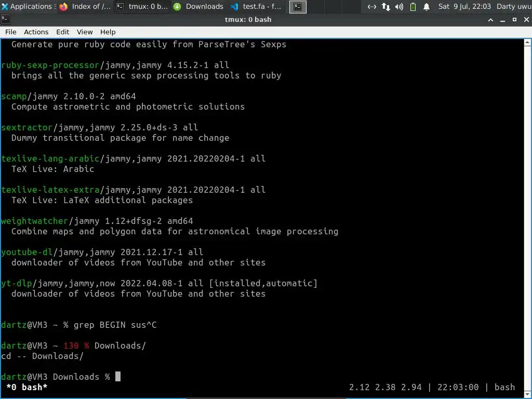The width and height of the screenshot is (532, 399).
Task: Click the tmux clock '22:03:00'
Action: pos(458,387)
